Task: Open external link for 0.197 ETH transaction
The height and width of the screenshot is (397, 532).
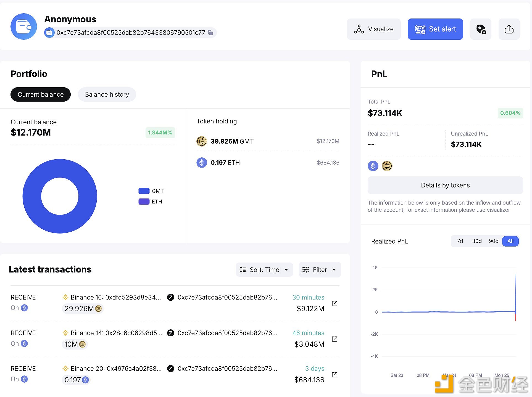Action: tap(335, 375)
